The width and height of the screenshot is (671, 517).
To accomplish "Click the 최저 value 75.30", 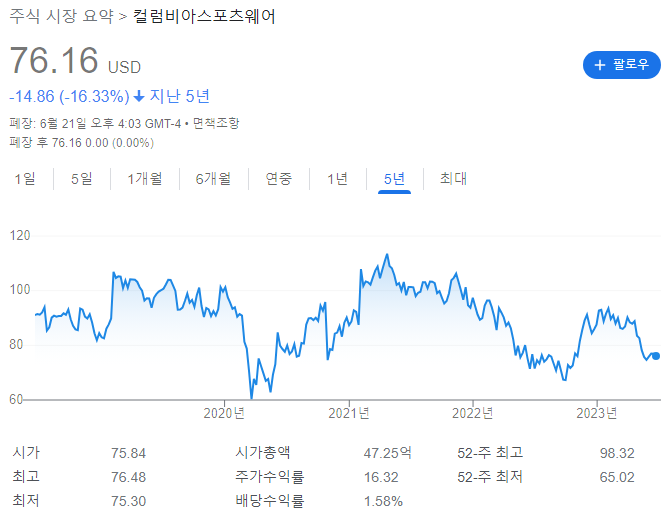I will tap(128, 501).
